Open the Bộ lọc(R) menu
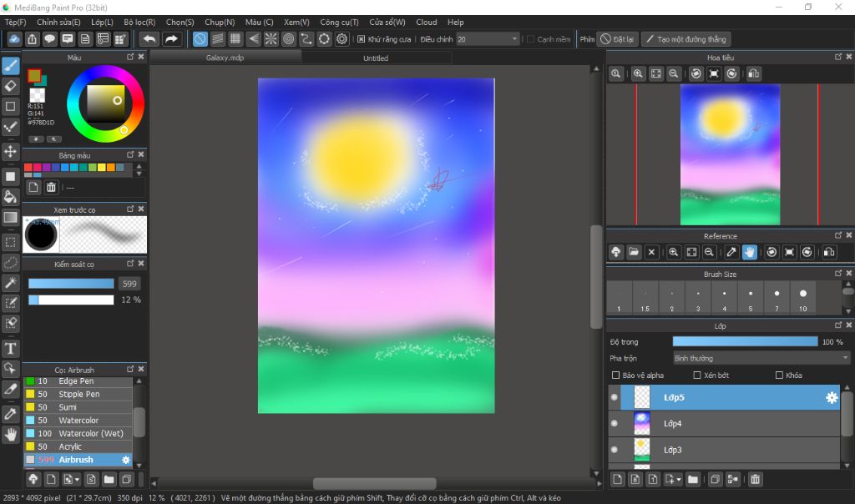855x504 pixels. pyautogui.click(x=139, y=23)
